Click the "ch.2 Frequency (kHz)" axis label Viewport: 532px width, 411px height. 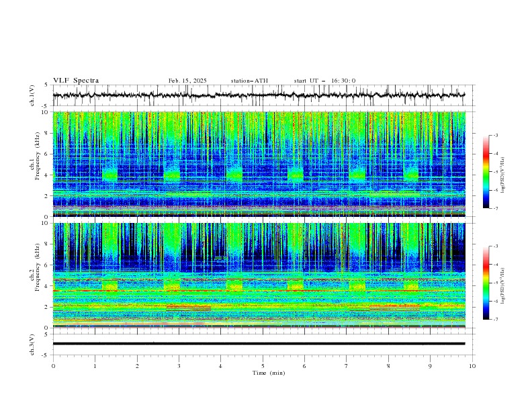pyautogui.click(x=35, y=267)
